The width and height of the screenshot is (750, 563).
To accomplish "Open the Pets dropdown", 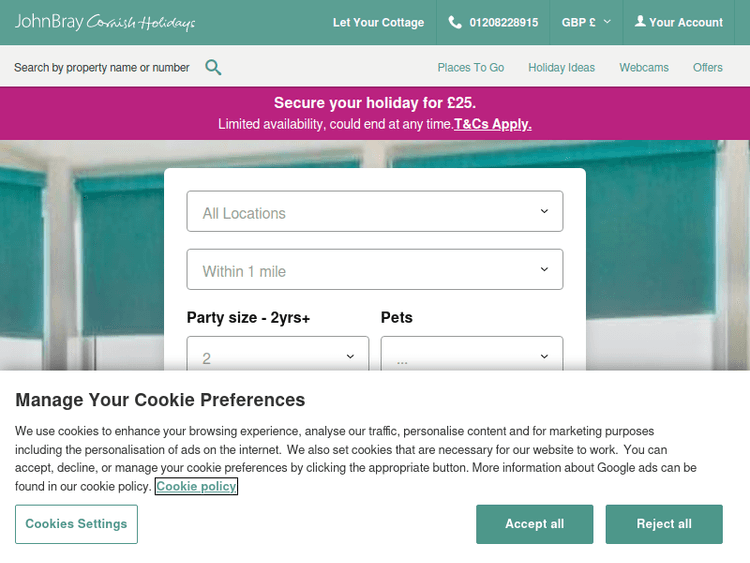I will [x=472, y=357].
